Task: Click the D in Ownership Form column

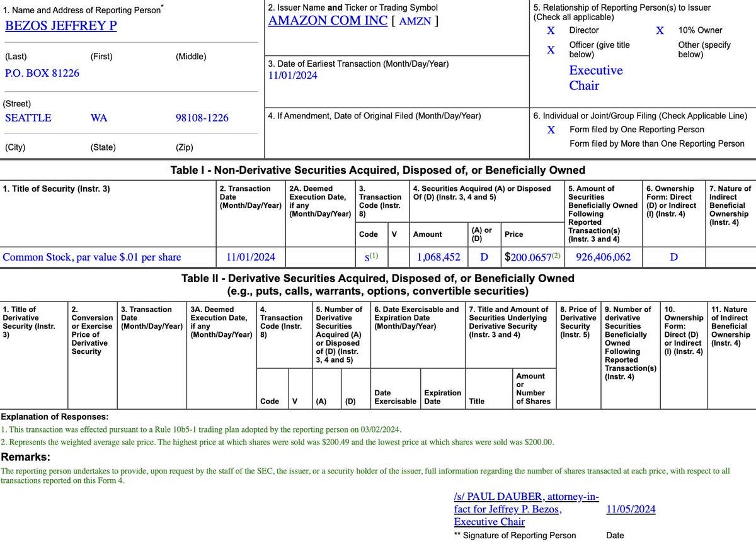Action: point(673,257)
